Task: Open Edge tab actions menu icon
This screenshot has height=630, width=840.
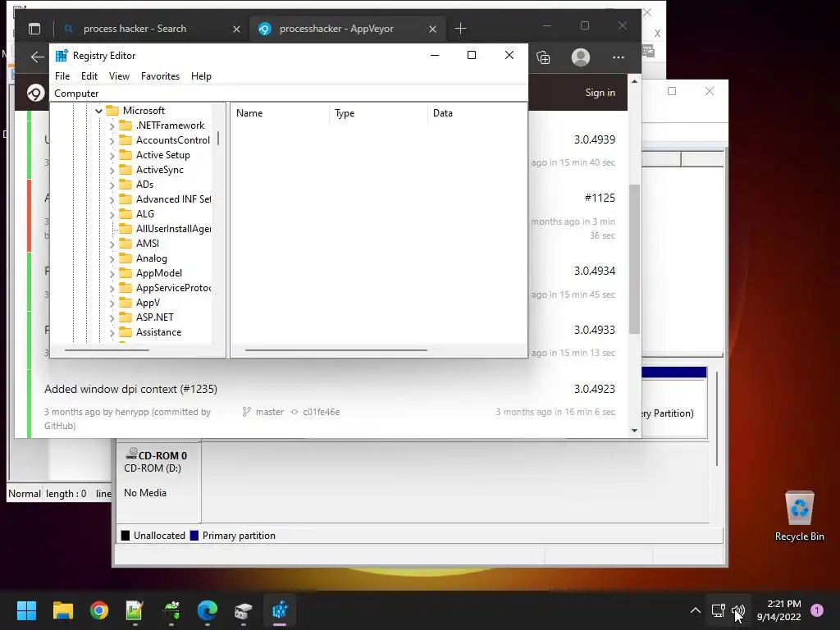Action: click(x=34, y=29)
